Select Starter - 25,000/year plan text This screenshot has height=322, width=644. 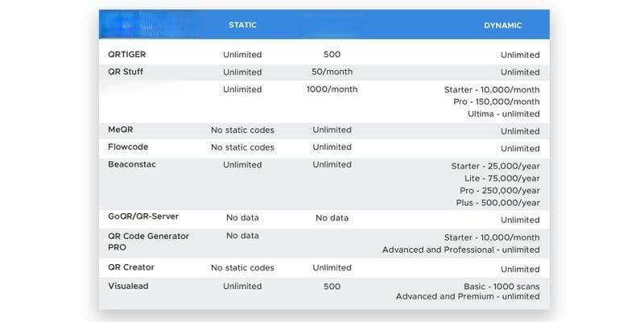pyautogui.click(x=495, y=167)
